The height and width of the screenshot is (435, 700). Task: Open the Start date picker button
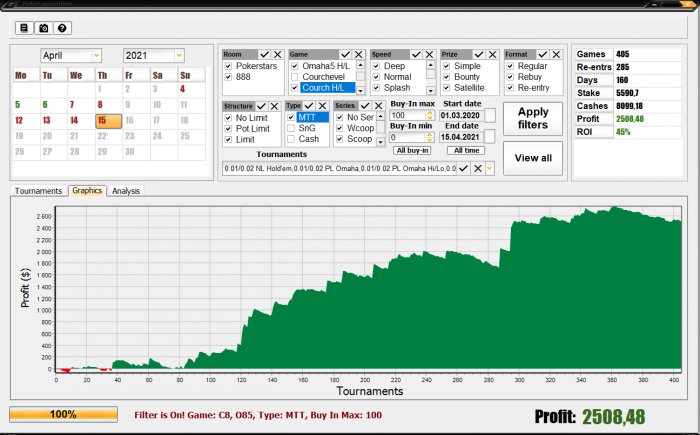pyautogui.click(x=490, y=115)
